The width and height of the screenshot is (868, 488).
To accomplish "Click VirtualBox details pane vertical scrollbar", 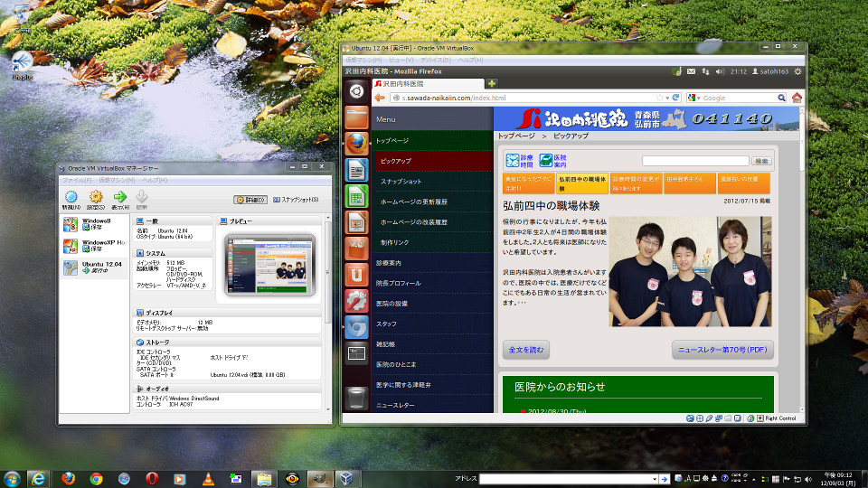I will tap(327, 271).
